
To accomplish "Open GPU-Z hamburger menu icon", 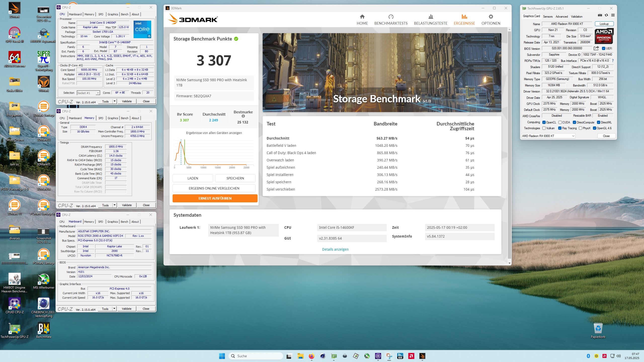I will pos(613,15).
